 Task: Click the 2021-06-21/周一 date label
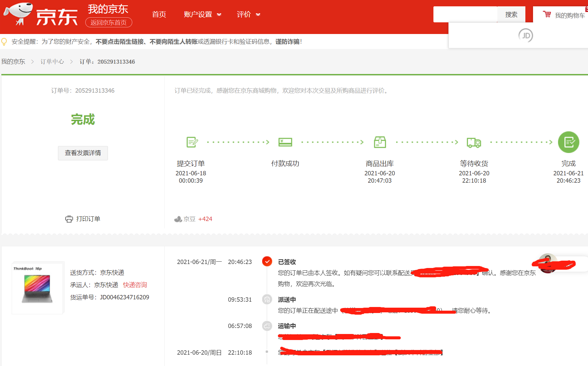pos(200,262)
